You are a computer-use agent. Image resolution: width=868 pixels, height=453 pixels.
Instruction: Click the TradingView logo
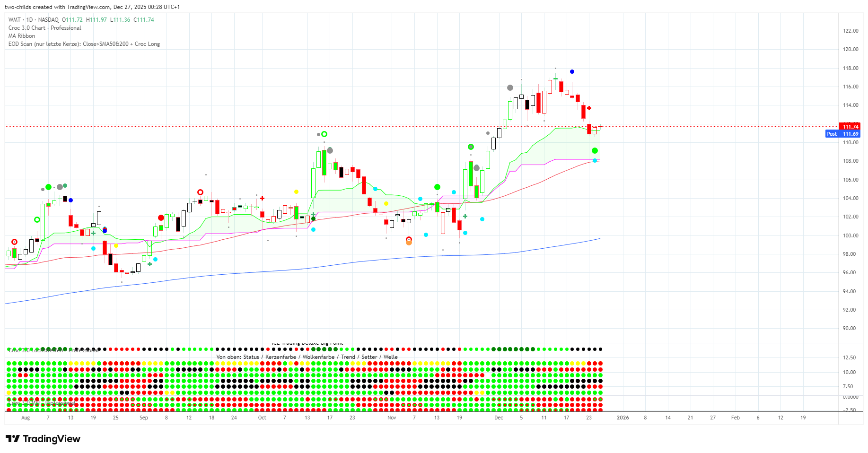[x=43, y=439]
